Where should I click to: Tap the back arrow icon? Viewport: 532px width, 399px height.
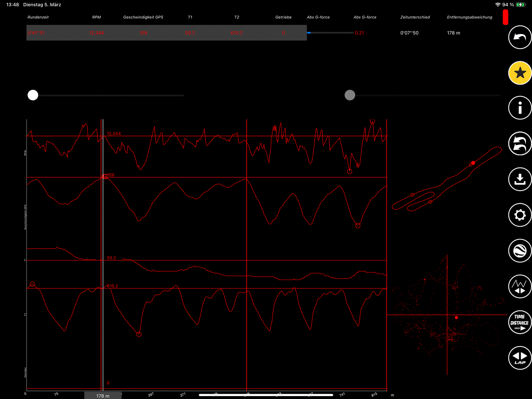[520, 37]
